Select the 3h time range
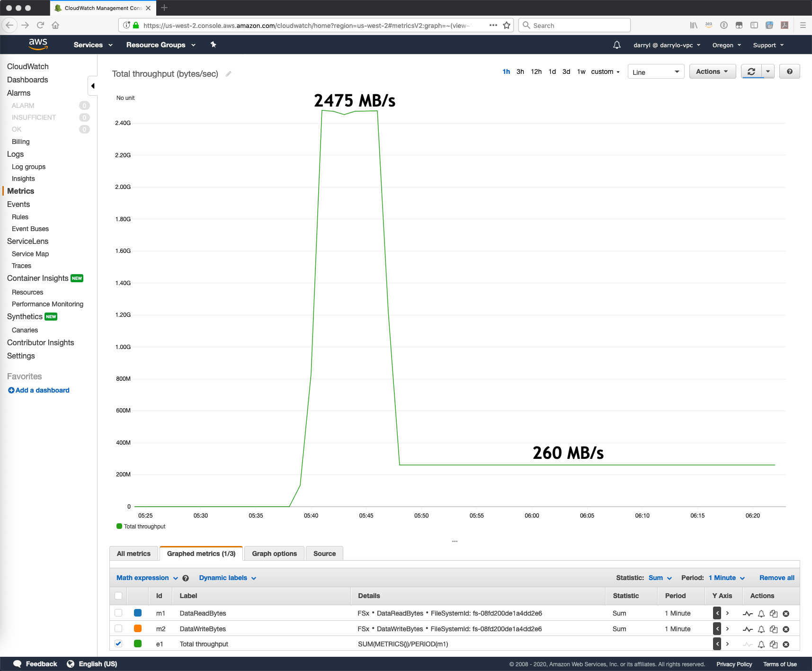 click(x=519, y=72)
